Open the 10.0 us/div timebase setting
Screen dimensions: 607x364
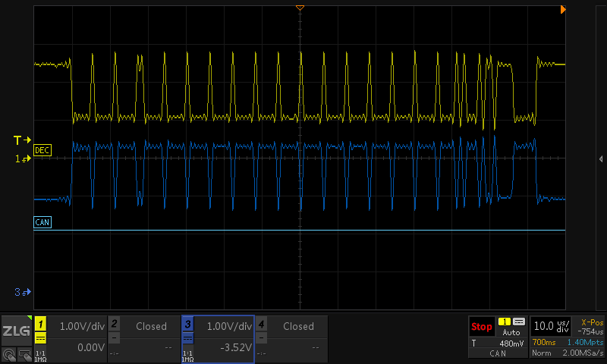point(551,326)
